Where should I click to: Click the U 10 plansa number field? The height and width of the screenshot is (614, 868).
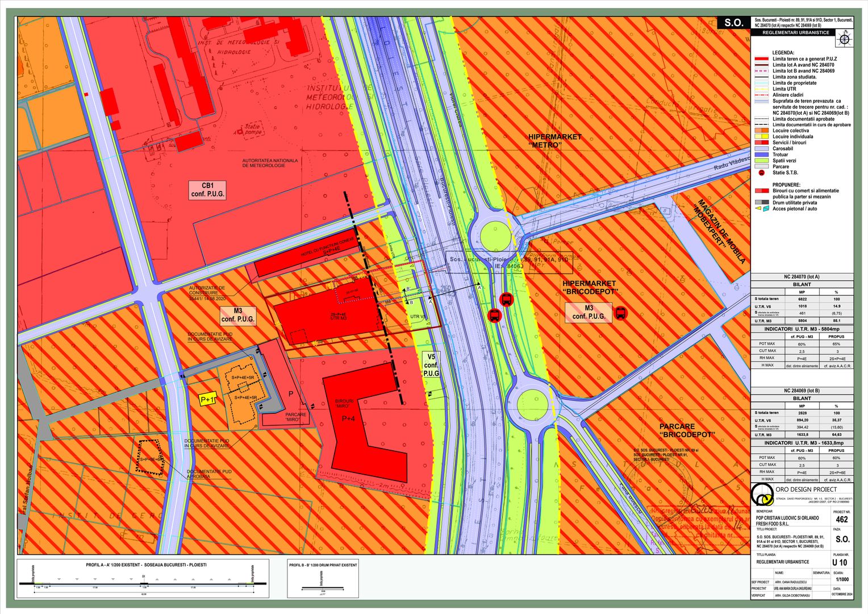[x=841, y=561]
